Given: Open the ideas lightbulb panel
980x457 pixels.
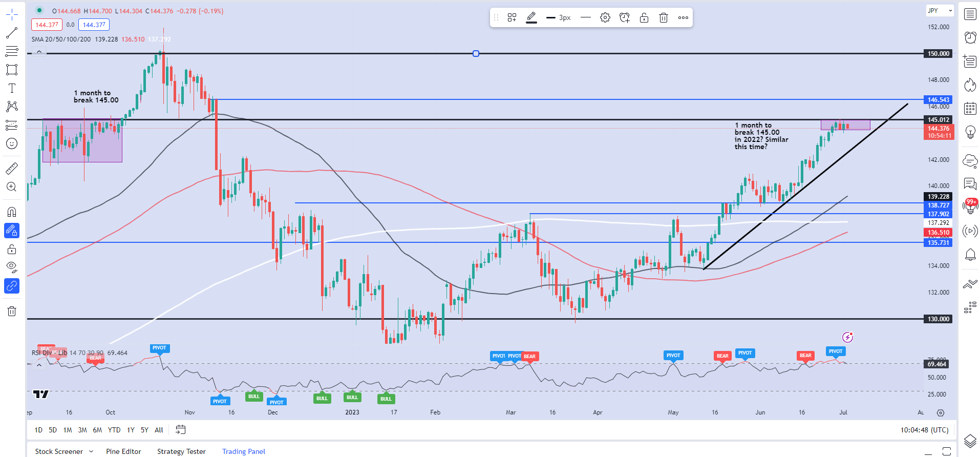Looking at the screenshot, I should click(x=970, y=132).
